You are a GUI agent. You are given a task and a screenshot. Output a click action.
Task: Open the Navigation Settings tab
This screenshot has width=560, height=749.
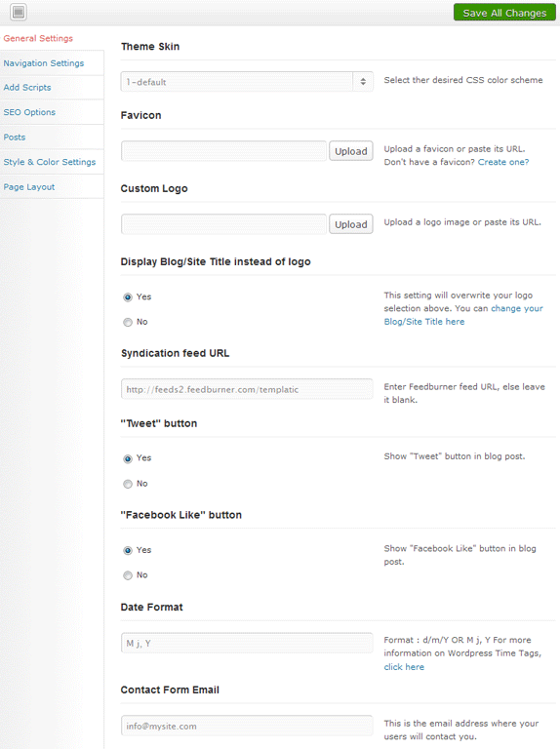44,63
